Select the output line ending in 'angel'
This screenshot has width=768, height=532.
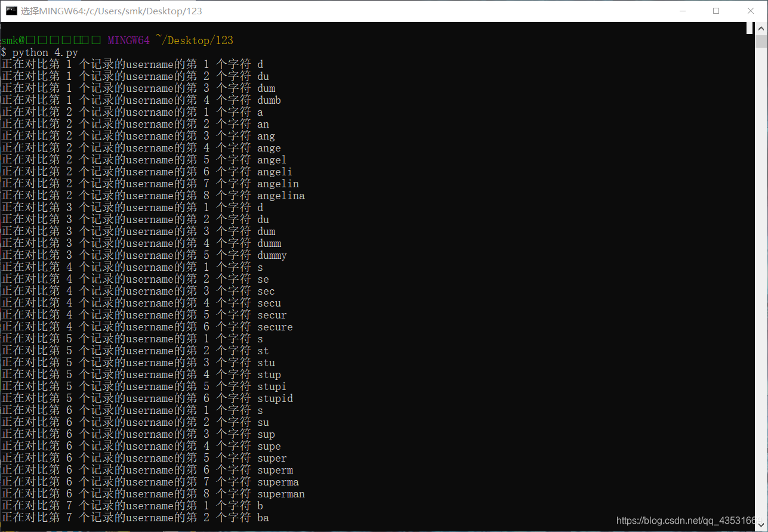coord(144,160)
